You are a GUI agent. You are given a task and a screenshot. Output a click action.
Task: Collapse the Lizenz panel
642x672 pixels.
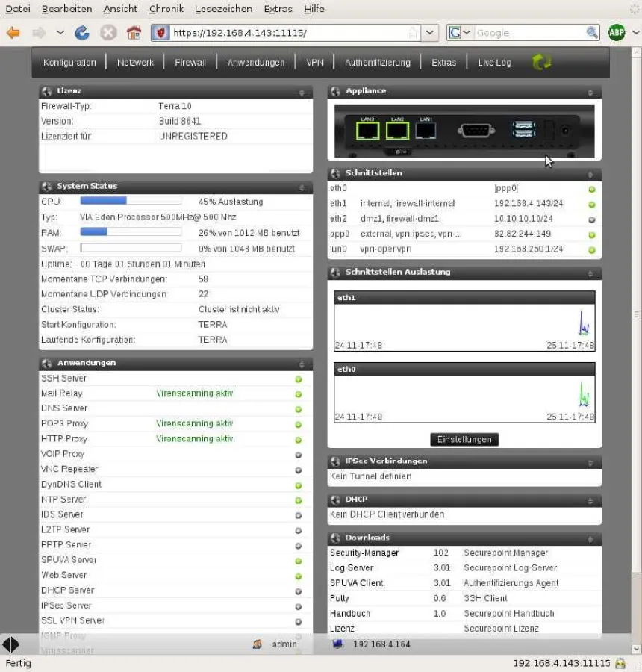[x=302, y=93]
